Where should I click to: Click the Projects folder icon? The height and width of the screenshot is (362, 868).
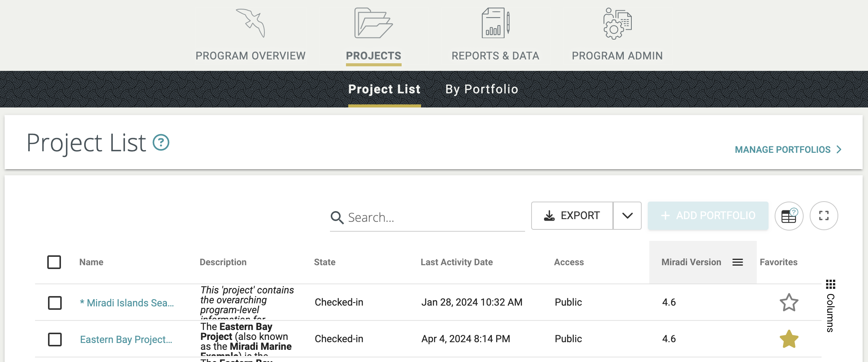click(x=373, y=23)
